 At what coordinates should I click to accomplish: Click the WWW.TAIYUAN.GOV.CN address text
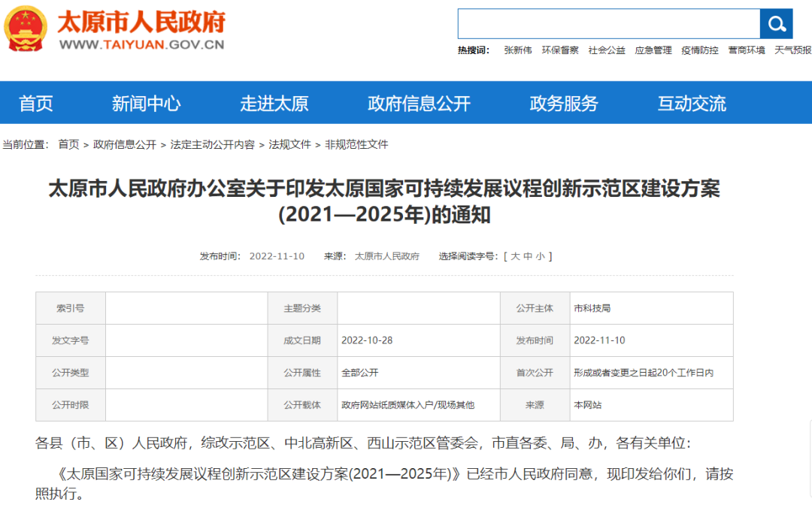tap(142, 44)
